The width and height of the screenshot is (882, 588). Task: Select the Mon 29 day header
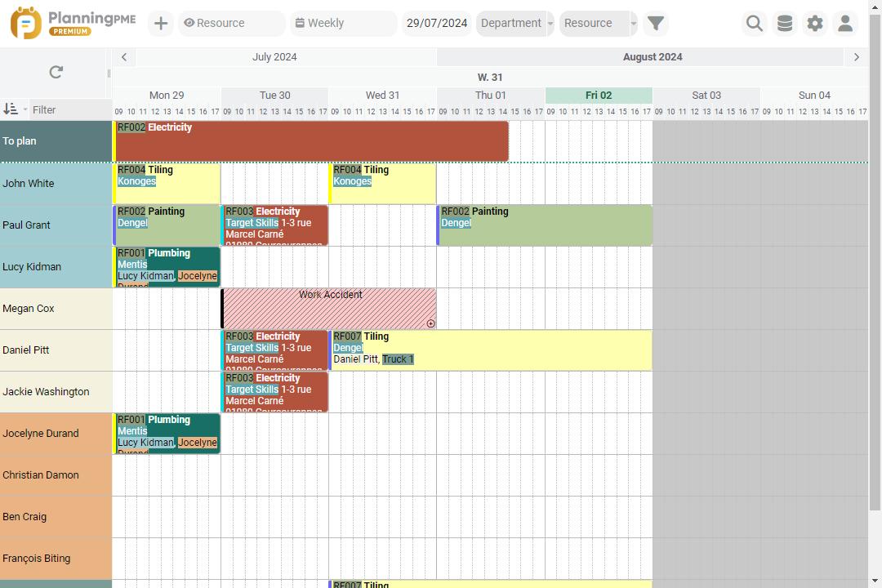coord(167,95)
